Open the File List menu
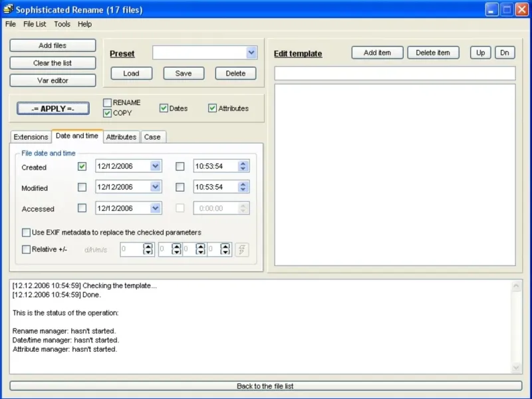This screenshot has height=399, width=532. pos(35,24)
